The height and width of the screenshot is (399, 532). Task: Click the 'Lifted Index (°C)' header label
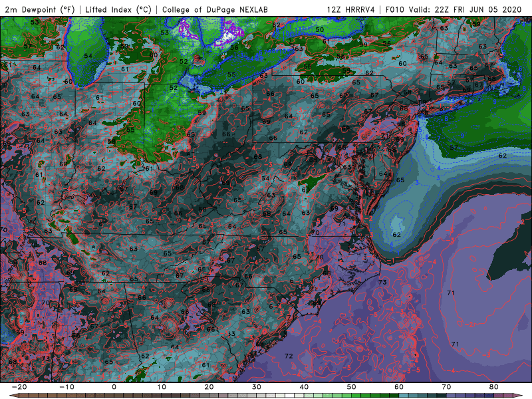click(x=118, y=9)
